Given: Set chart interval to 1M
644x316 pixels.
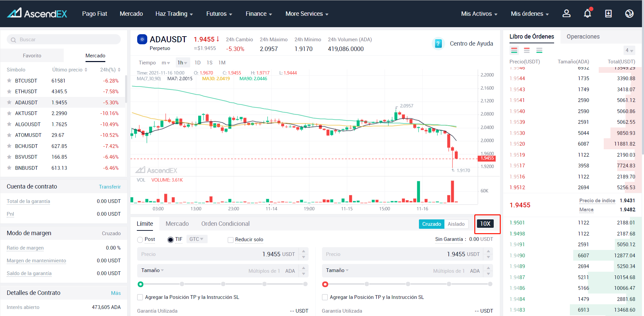Looking at the screenshot, I should point(222,63).
